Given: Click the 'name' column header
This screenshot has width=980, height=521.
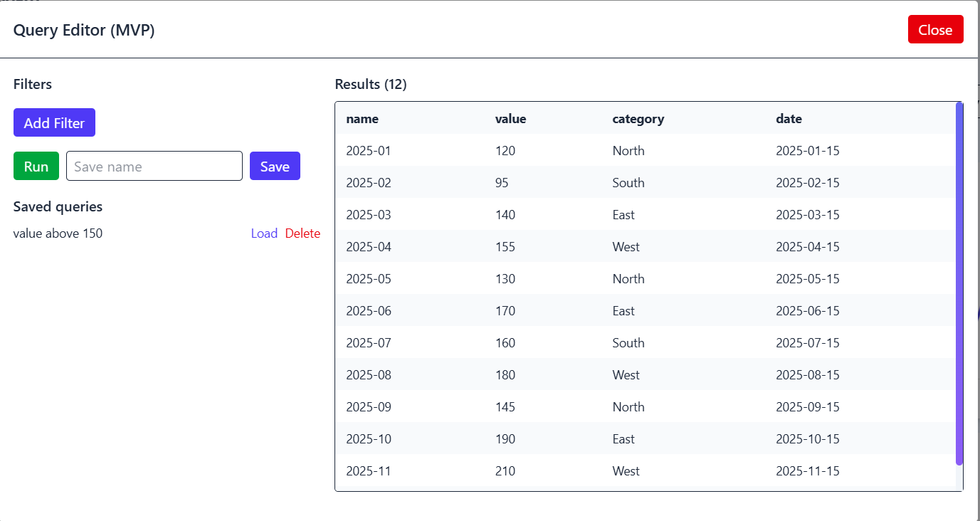Looking at the screenshot, I should [362, 119].
